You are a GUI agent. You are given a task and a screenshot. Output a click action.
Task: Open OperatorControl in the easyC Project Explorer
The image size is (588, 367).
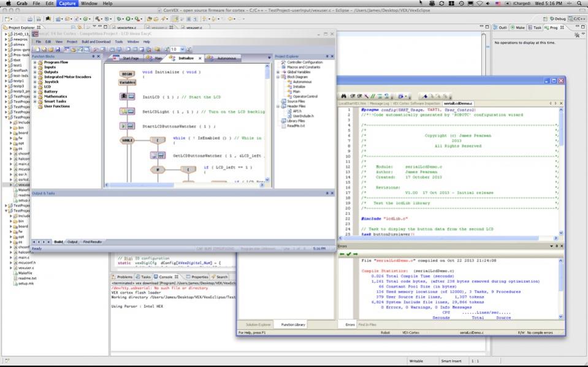pyautogui.click(x=305, y=96)
